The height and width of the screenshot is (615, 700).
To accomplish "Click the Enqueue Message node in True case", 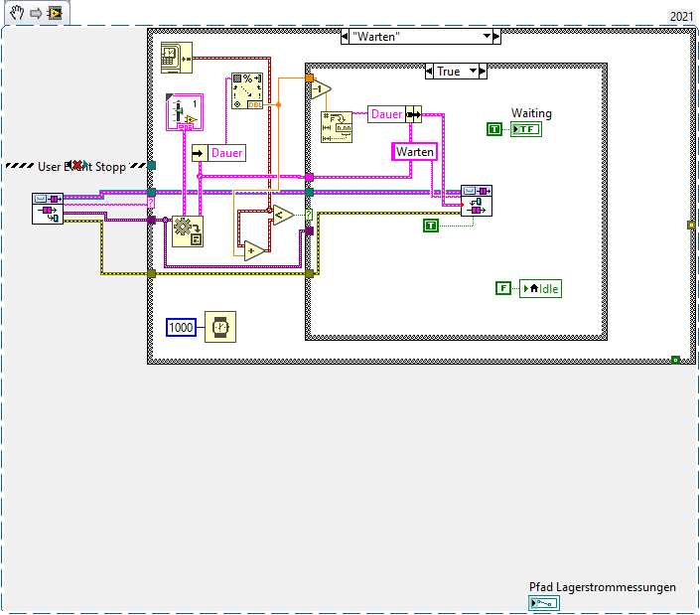I will coord(477,201).
